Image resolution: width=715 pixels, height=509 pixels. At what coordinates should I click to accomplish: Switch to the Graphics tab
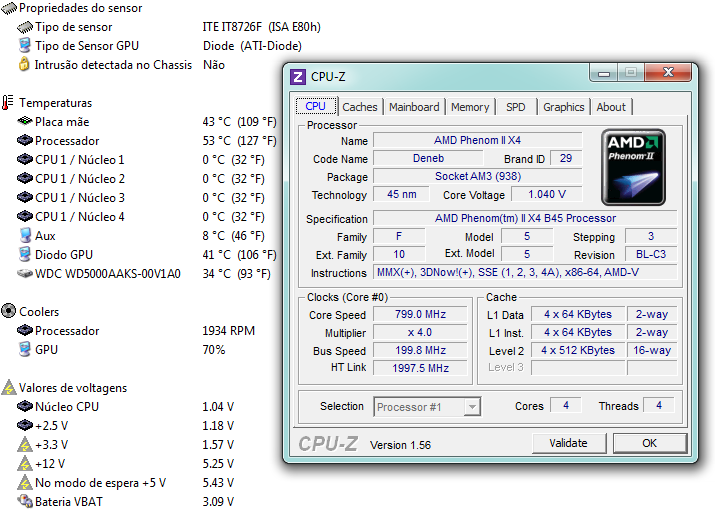click(x=564, y=107)
